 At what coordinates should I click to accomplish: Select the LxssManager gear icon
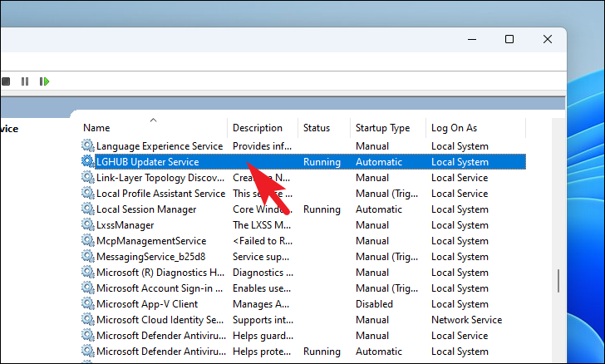pos(88,224)
